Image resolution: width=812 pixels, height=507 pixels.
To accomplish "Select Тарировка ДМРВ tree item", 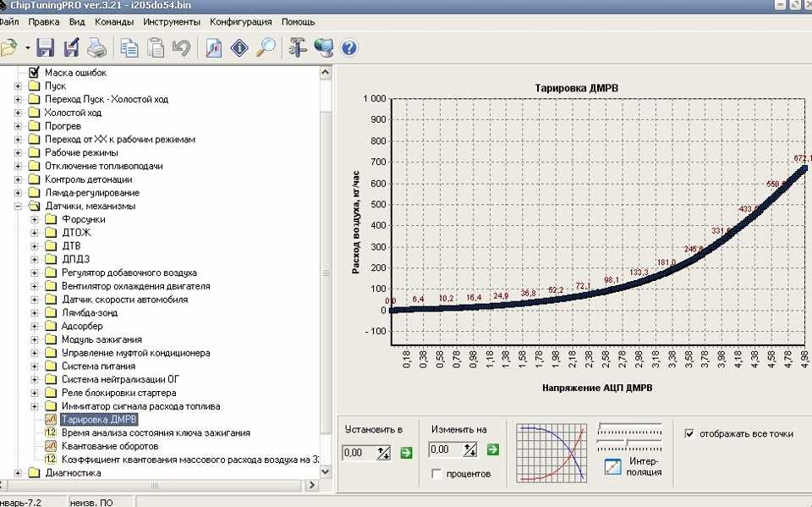I will (x=99, y=419).
